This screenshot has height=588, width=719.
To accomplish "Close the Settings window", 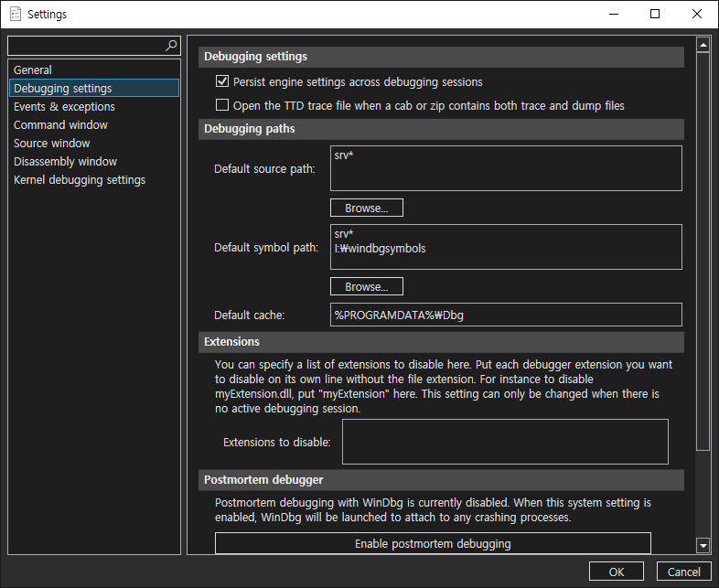I will click(x=696, y=15).
